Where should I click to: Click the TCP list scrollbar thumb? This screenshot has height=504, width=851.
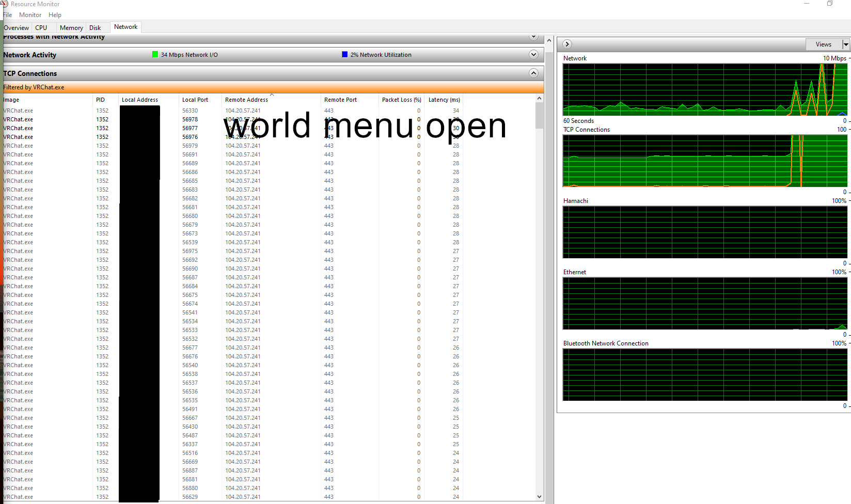[x=540, y=115]
